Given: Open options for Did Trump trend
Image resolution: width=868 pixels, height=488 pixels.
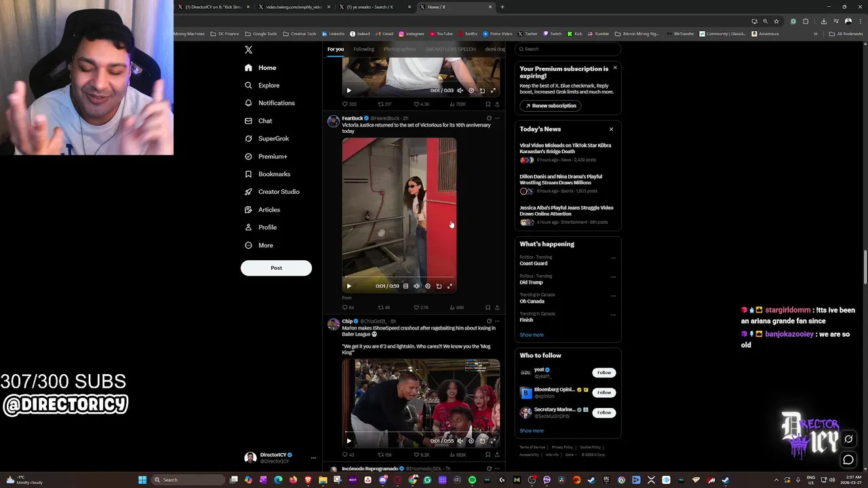Looking at the screenshot, I should (613, 277).
